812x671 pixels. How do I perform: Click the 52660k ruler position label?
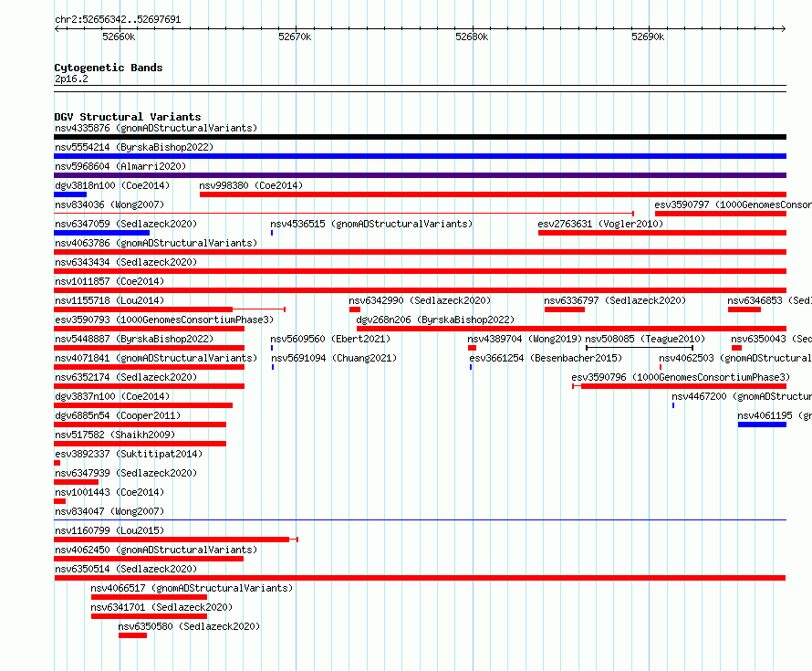(119, 37)
